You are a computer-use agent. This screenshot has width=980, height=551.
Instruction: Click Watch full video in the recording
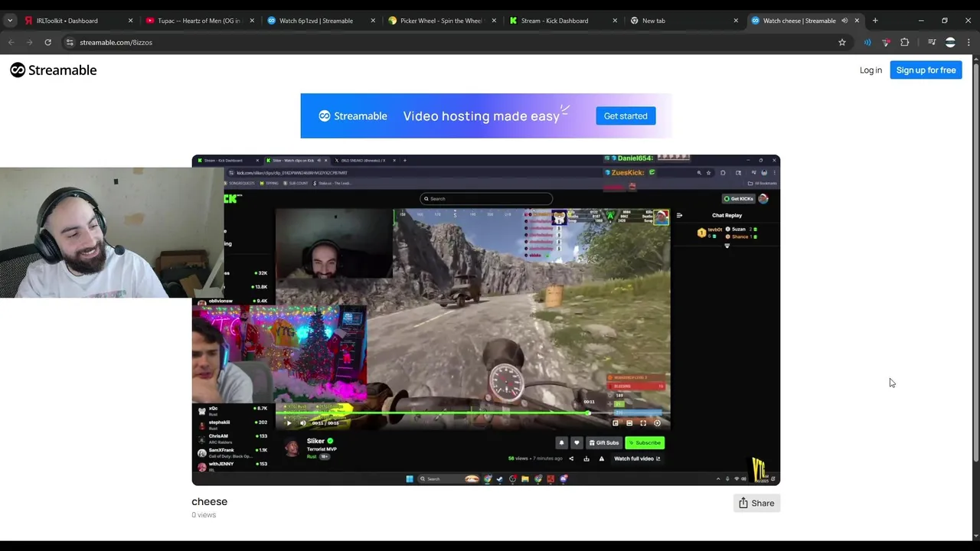pyautogui.click(x=637, y=458)
